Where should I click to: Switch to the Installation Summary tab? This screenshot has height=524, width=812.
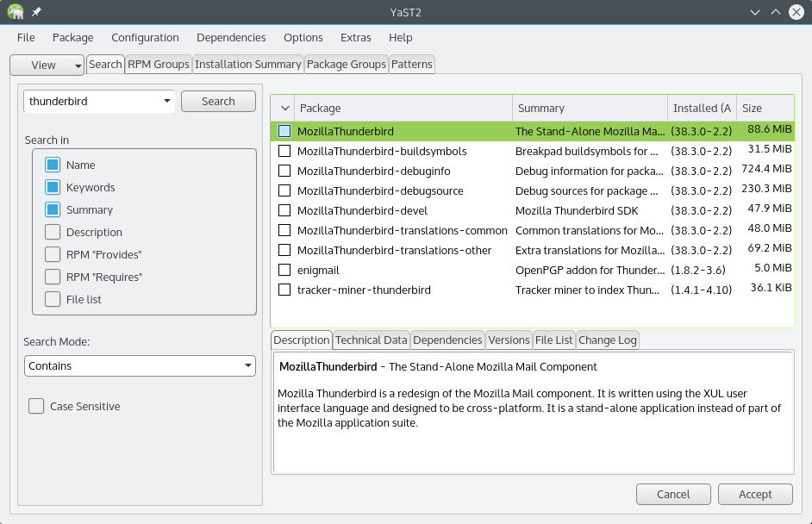(x=248, y=64)
